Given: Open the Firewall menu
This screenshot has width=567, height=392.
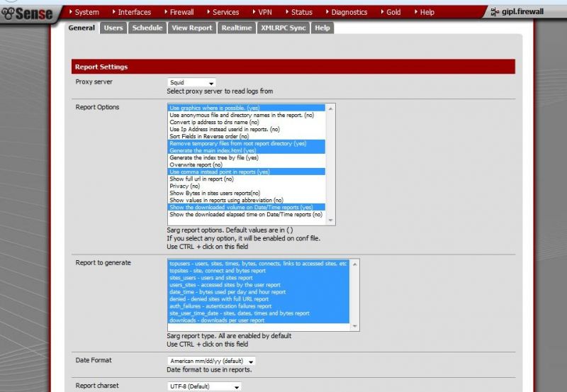Looking at the screenshot, I should pos(179,12).
